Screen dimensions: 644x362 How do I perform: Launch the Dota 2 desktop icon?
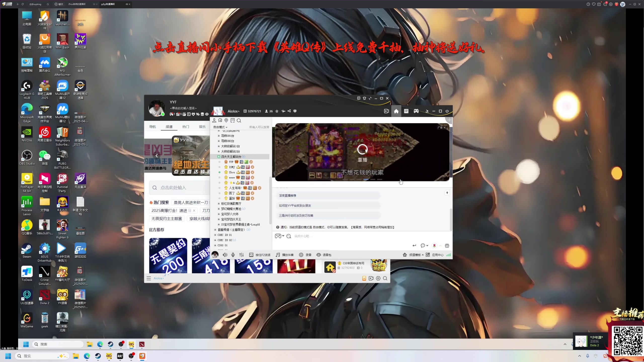45,297
